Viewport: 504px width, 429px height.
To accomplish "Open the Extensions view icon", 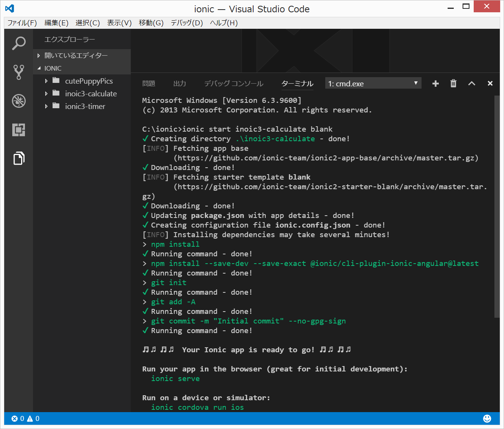I will coord(18,130).
